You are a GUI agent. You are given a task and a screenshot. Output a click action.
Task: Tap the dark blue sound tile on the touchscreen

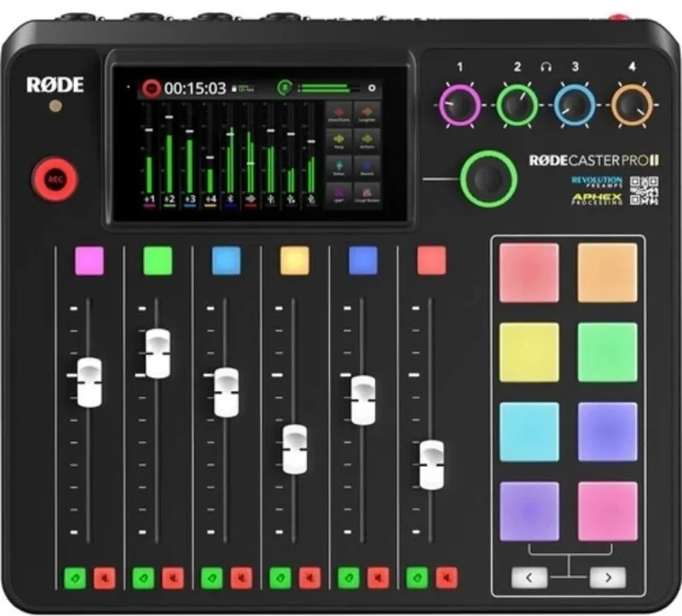click(x=367, y=168)
